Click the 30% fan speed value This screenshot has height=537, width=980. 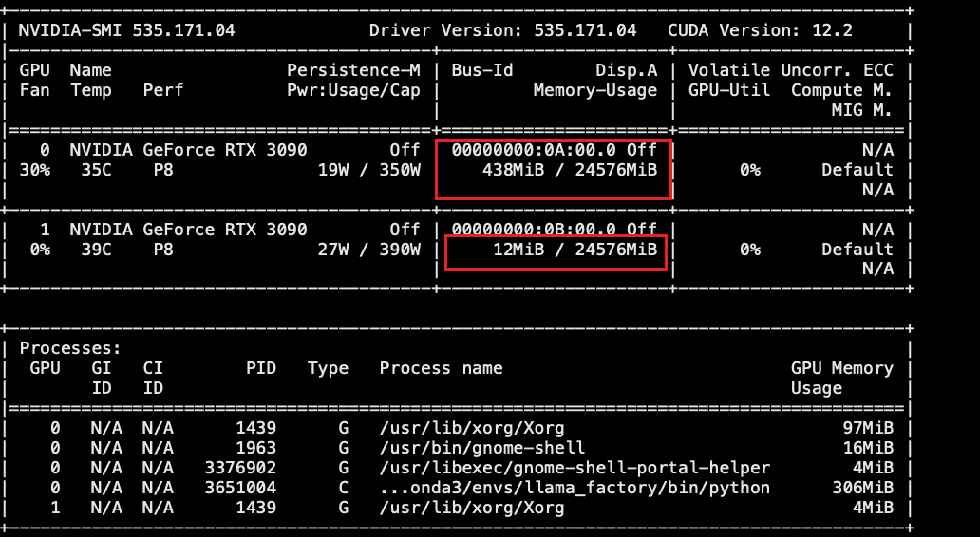point(34,170)
